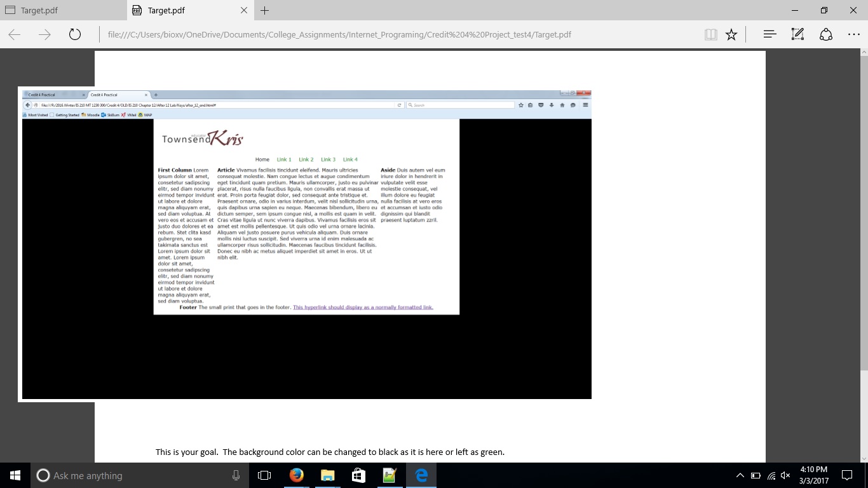Open the Windows Start menu
This screenshot has width=868, height=488.
tap(15, 475)
